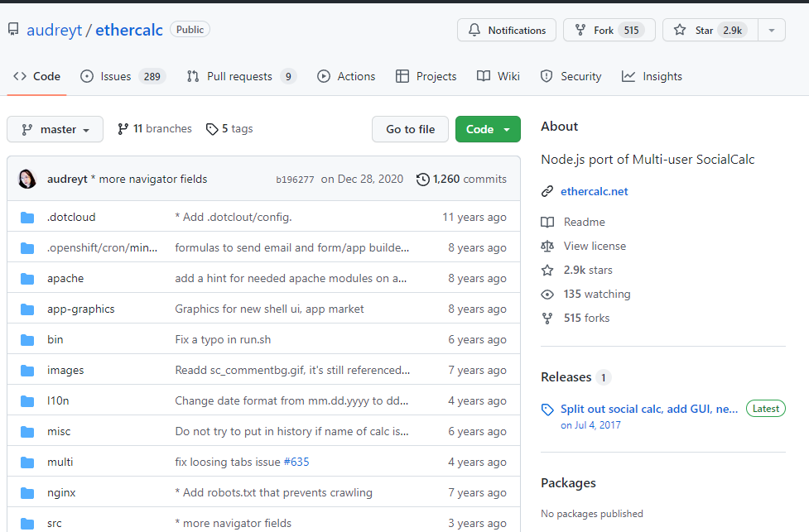Click the Latest release badge

766,409
